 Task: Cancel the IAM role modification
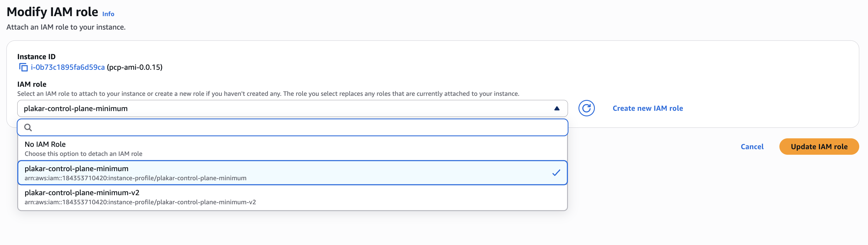(752, 147)
